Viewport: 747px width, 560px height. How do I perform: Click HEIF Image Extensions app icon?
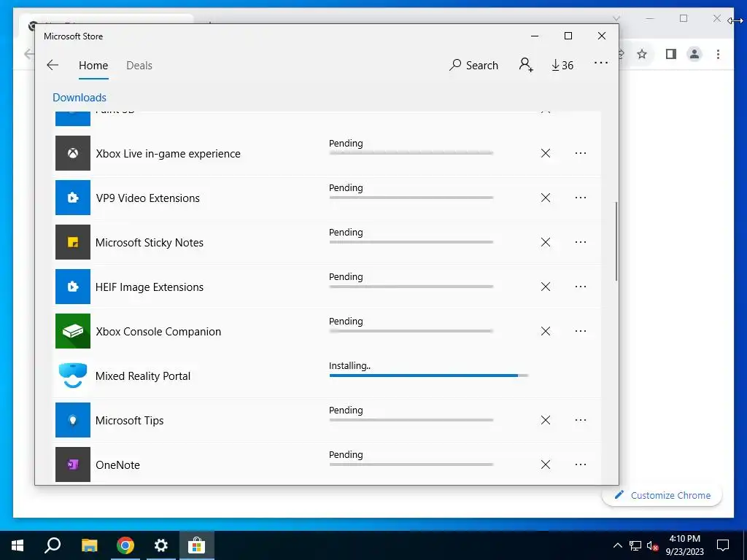pos(73,287)
